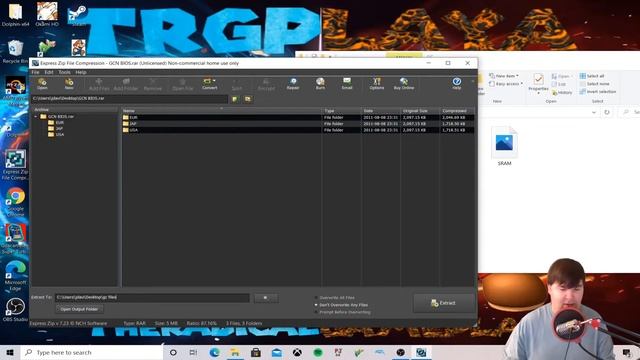Click the Add Files toolbar icon
This screenshot has height=360, width=640.
[x=99, y=84]
